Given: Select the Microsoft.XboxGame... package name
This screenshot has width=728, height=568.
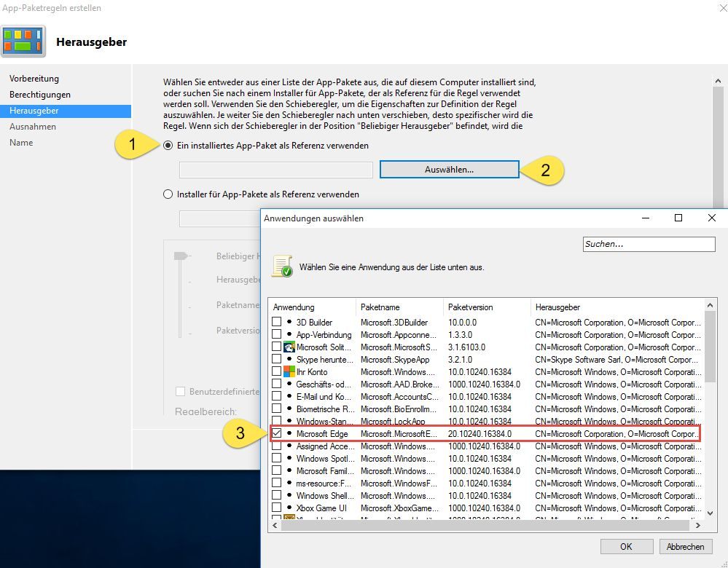Looking at the screenshot, I should pos(399,508).
